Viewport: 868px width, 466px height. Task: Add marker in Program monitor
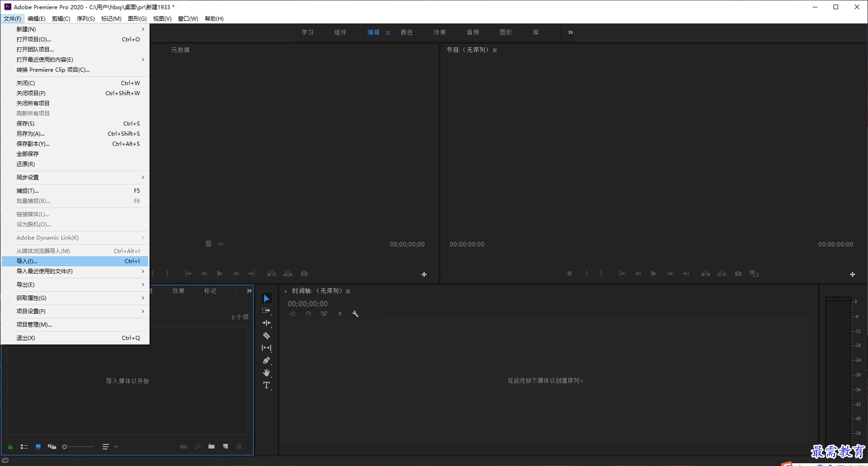(x=570, y=274)
